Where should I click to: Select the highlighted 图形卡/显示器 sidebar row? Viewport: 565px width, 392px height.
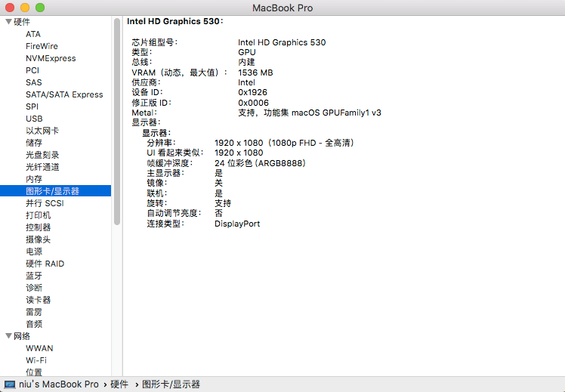[x=55, y=191]
